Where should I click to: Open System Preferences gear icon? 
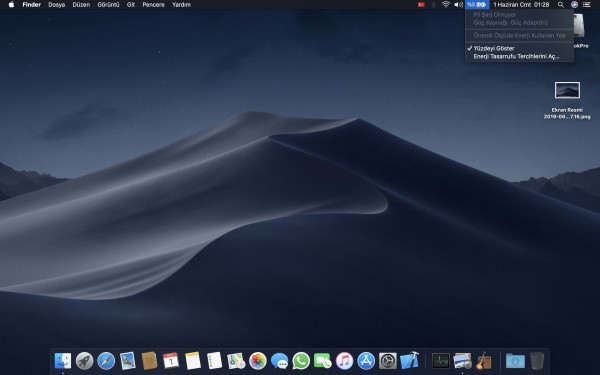[388, 361]
